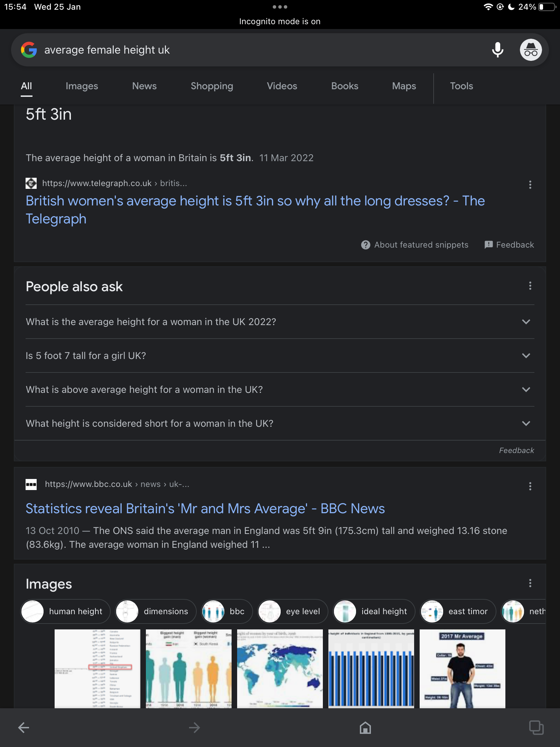This screenshot has width=560, height=747.
Task: Open BBC result three-dot options menu
Action: (x=530, y=486)
